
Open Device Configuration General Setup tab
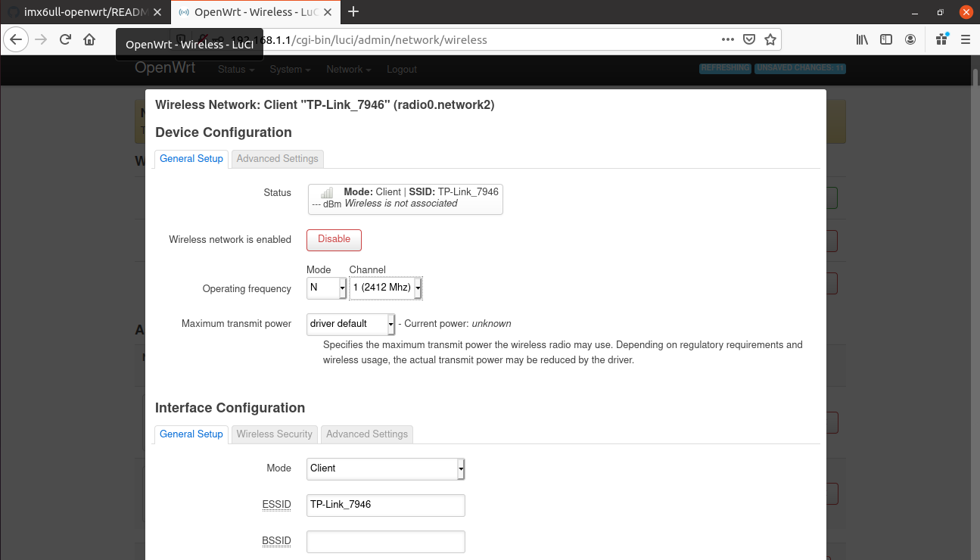tap(191, 158)
